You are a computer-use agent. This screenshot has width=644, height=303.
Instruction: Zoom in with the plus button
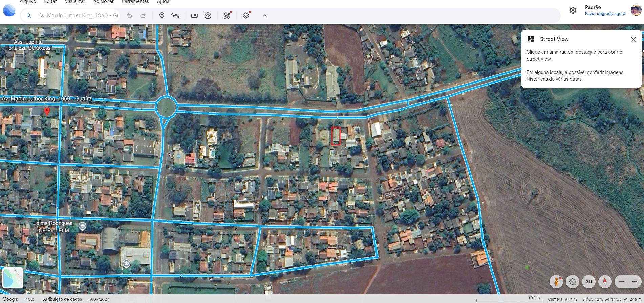635,281
